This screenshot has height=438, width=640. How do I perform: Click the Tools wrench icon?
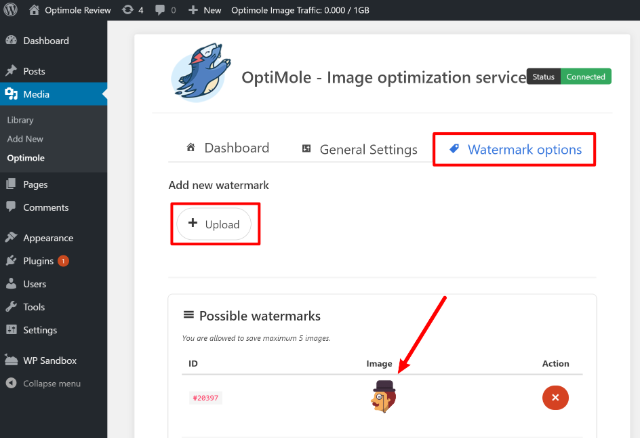(x=11, y=307)
